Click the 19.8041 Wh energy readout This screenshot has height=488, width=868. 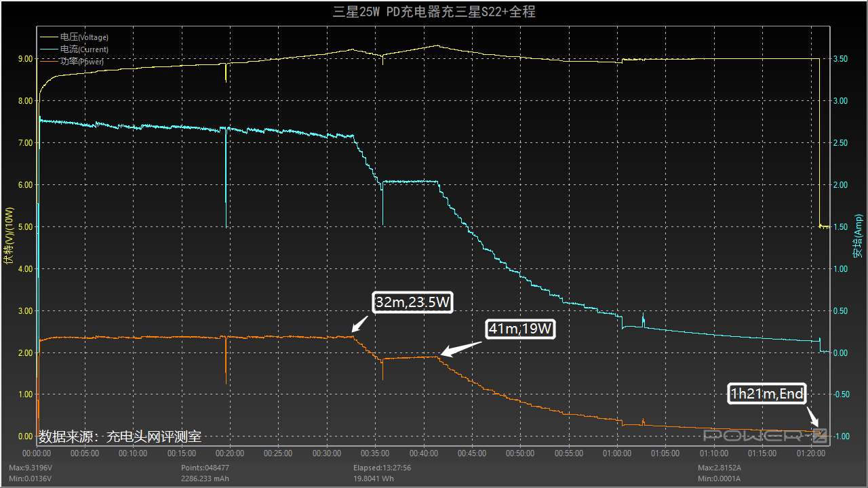[x=375, y=479]
